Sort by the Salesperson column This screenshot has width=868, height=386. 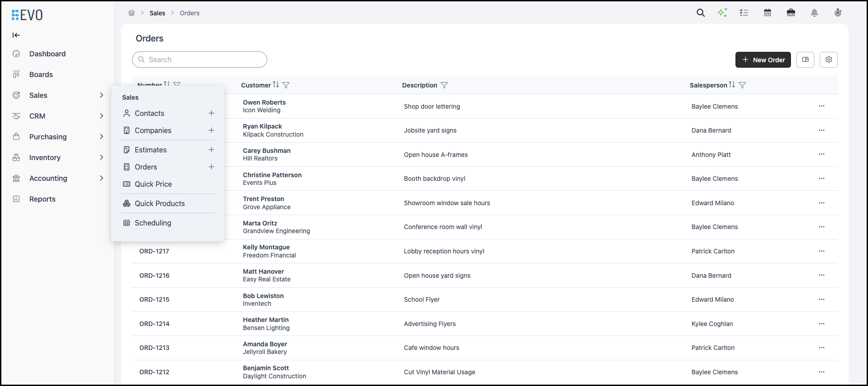coord(732,85)
